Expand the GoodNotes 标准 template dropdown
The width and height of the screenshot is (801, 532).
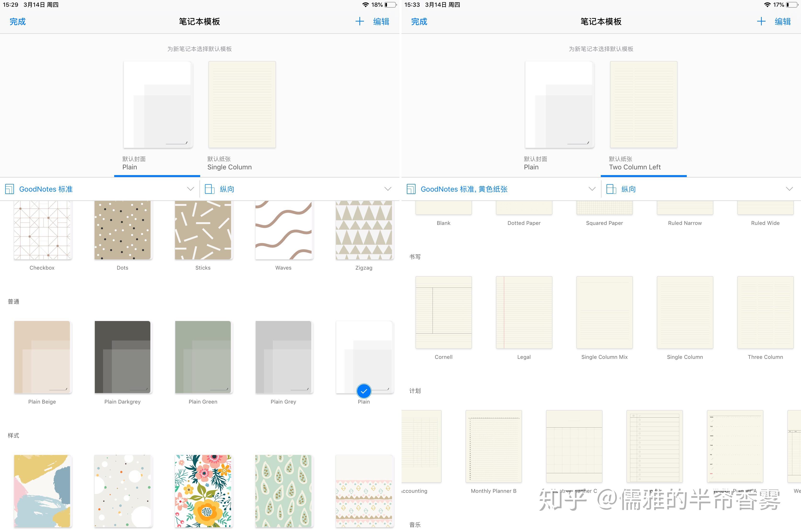[x=190, y=189]
